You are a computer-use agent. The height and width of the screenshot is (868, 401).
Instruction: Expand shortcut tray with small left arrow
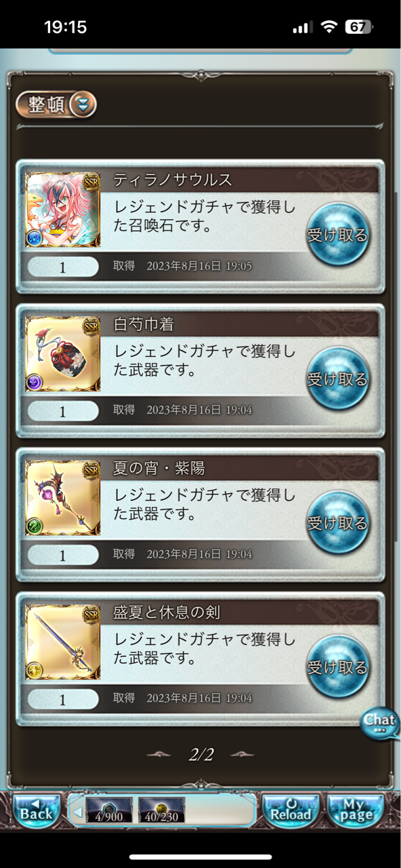pyautogui.click(x=78, y=811)
